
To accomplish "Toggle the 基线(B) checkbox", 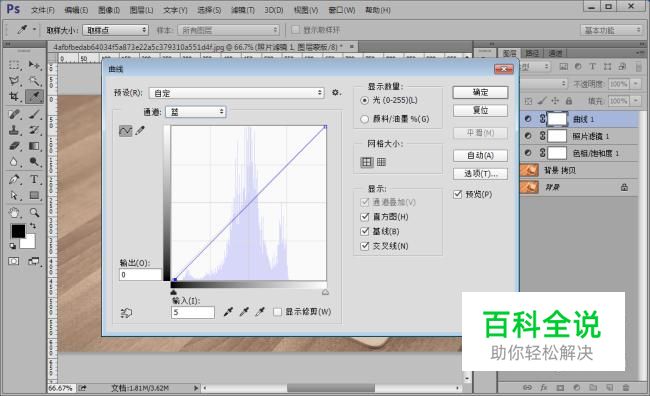I will pos(365,231).
